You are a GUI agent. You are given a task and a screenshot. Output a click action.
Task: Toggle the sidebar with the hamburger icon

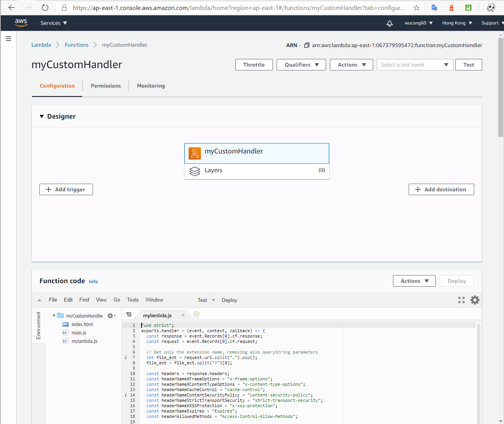click(8, 39)
